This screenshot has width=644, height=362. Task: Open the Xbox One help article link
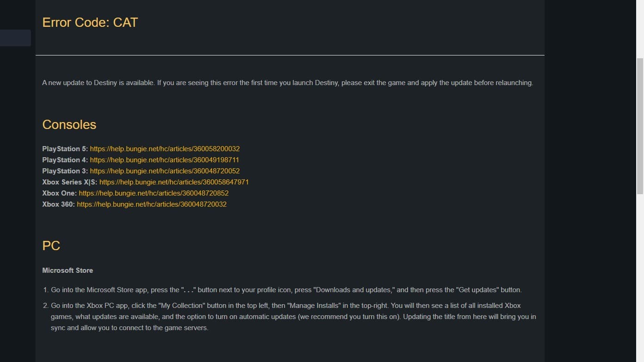(x=154, y=193)
